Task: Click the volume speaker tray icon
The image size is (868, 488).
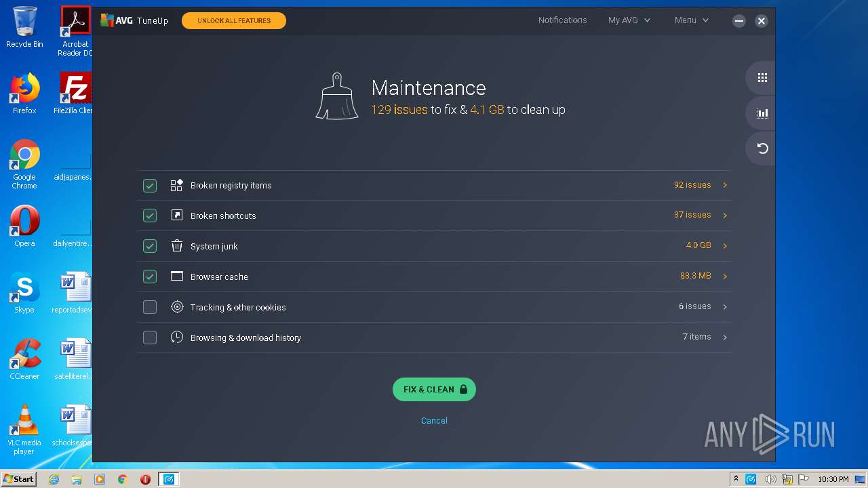Action: [770, 479]
